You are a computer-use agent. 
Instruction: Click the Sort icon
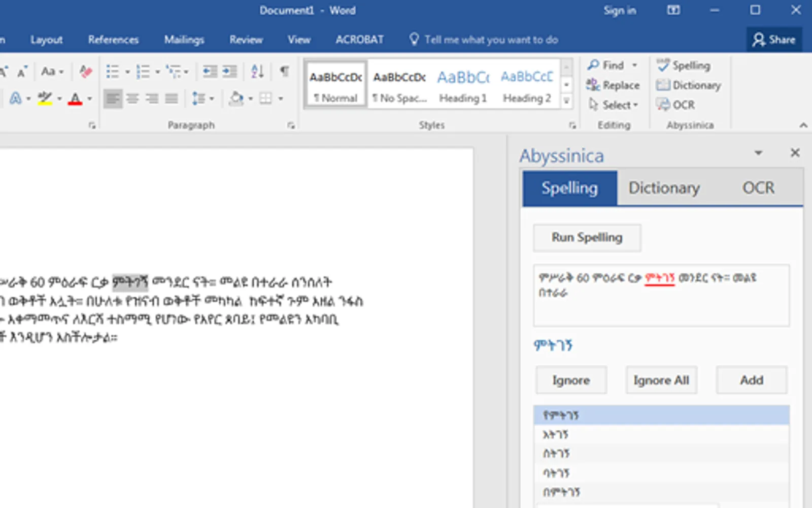pyautogui.click(x=257, y=72)
